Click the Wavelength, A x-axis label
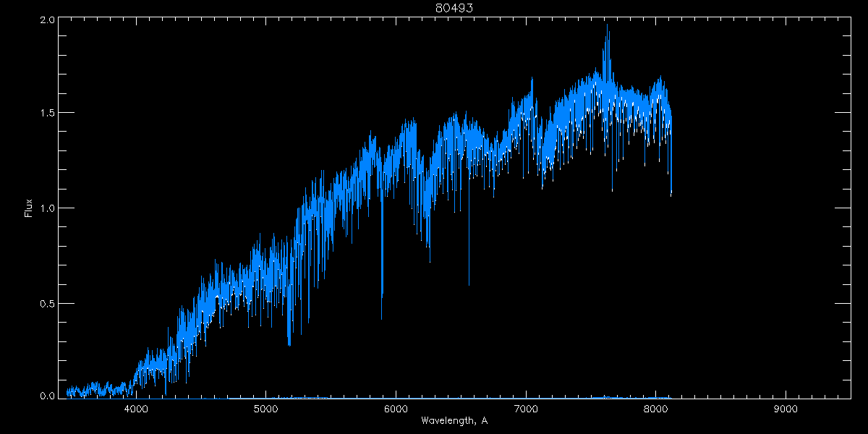 (454, 421)
